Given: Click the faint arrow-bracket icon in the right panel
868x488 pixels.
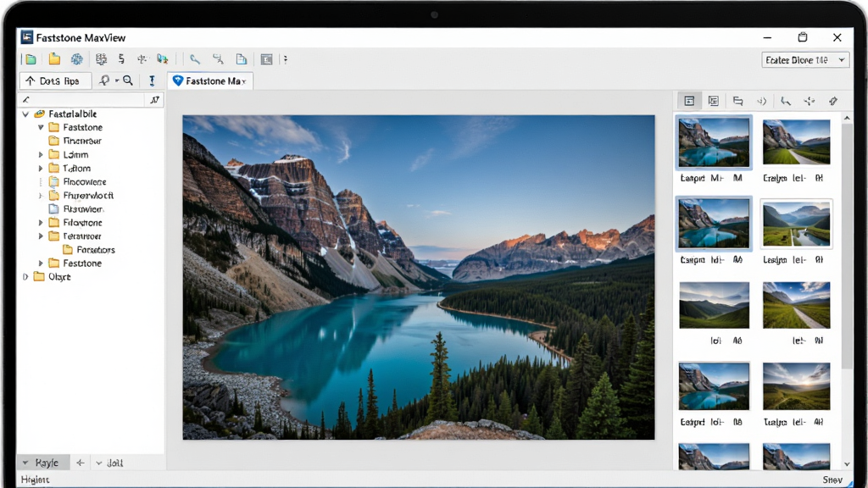Looking at the screenshot, I should point(762,101).
